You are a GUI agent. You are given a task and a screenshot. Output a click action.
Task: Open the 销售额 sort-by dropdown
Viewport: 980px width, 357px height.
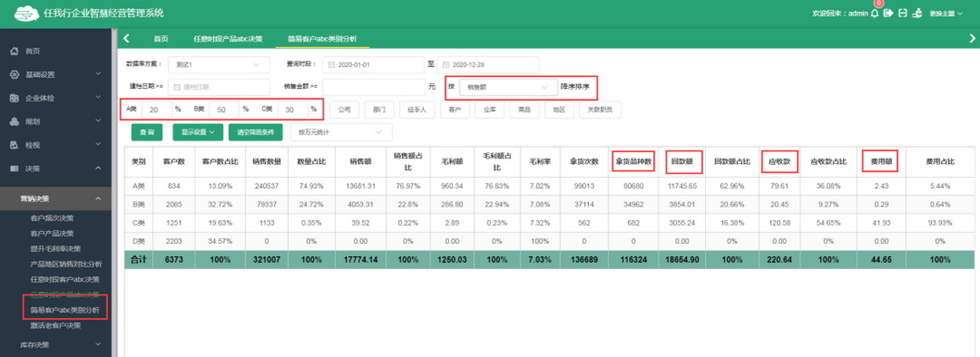(508, 86)
